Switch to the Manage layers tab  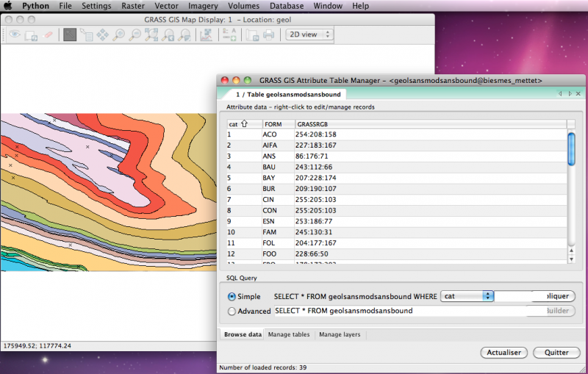coord(340,334)
